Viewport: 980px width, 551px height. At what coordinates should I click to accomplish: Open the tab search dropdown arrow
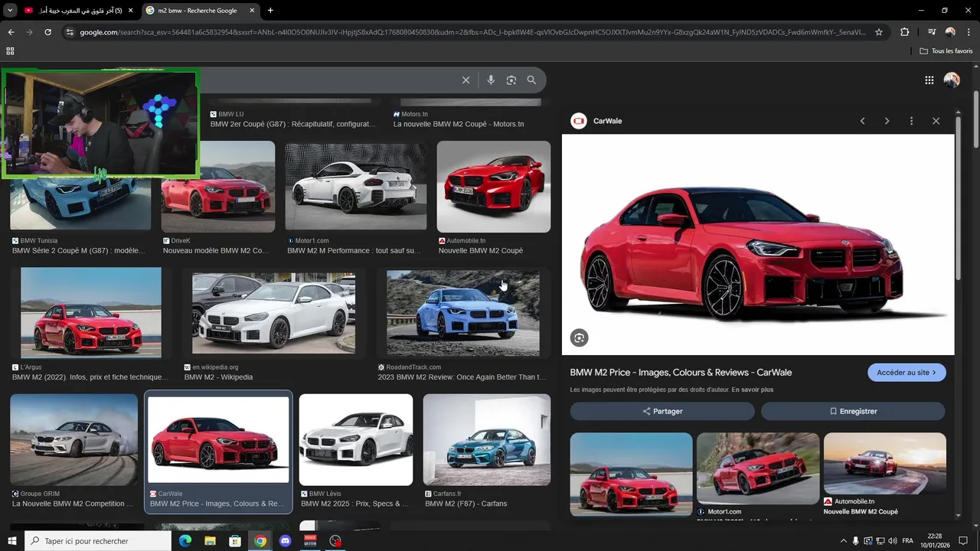click(x=10, y=11)
